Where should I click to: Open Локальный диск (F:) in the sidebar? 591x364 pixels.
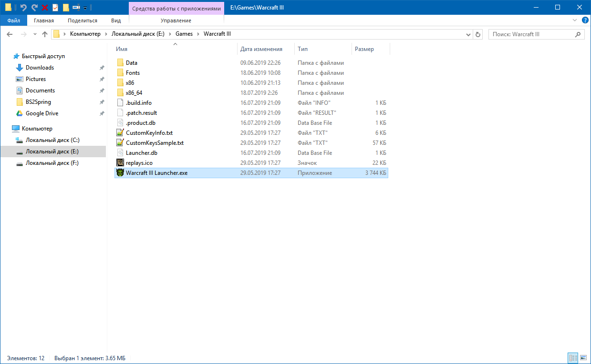point(52,163)
